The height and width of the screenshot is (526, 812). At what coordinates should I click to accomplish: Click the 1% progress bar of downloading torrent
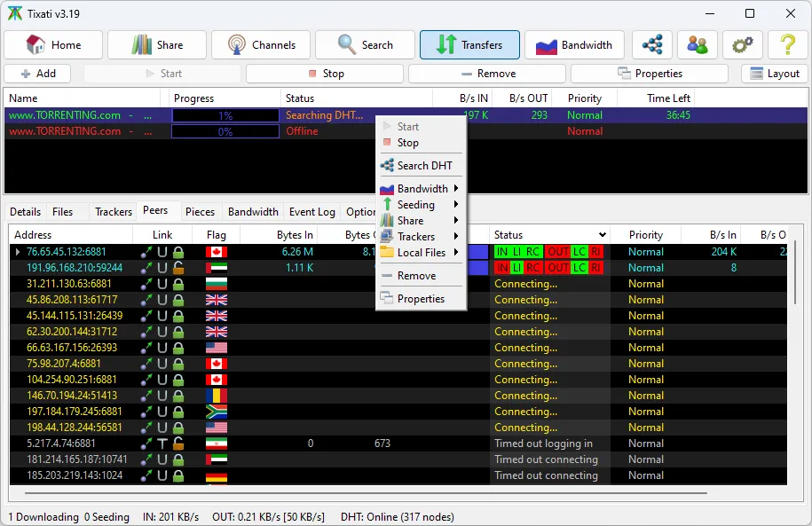(x=225, y=115)
